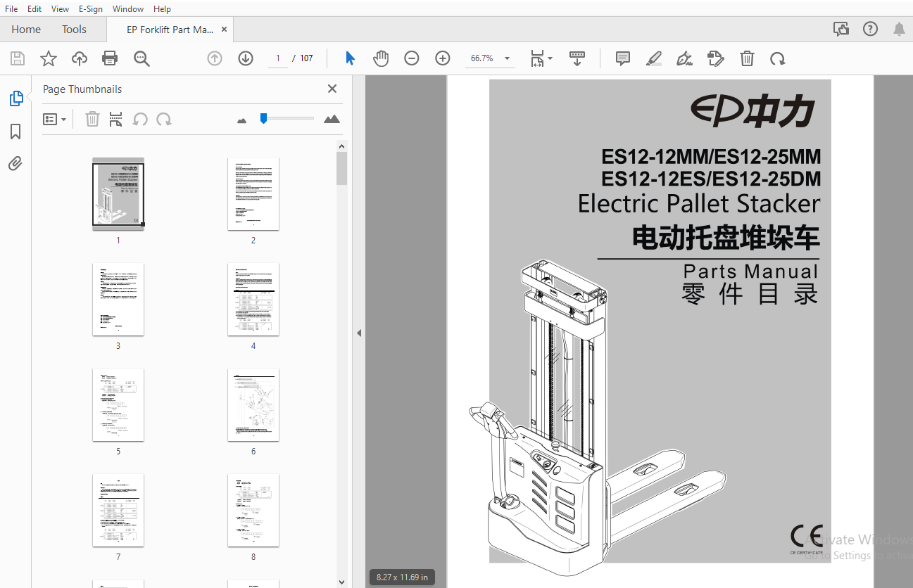
Task: Adjust the thumbnail size slider
Action: coord(263,118)
